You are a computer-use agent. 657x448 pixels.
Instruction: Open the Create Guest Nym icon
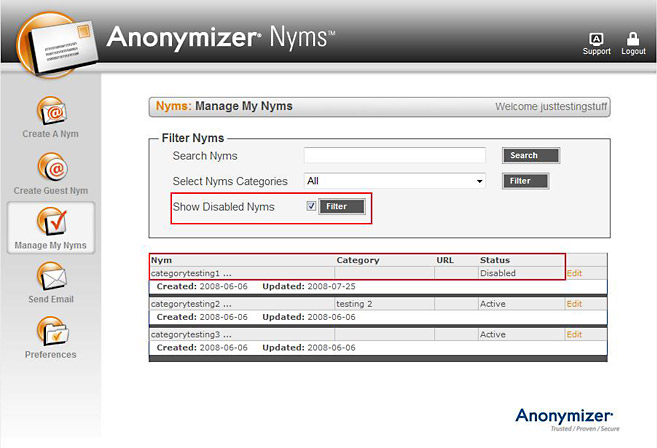[x=50, y=166]
